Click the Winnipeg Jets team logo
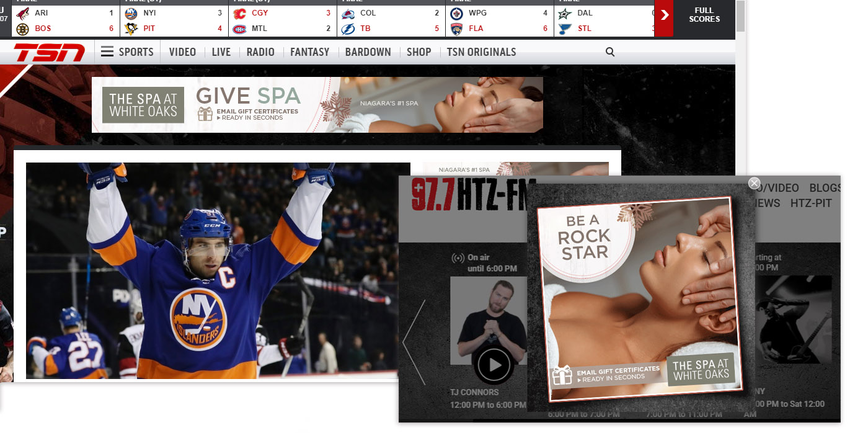The image size is (868, 433). pos(456,13)
